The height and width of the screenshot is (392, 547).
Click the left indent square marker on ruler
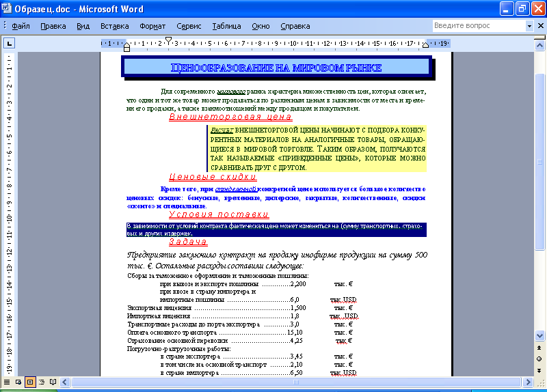pos(127,49)
